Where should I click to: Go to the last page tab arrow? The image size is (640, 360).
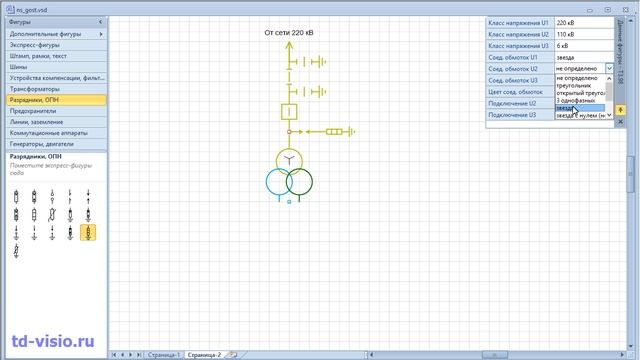pyautogui.click(x=139, y=355)
